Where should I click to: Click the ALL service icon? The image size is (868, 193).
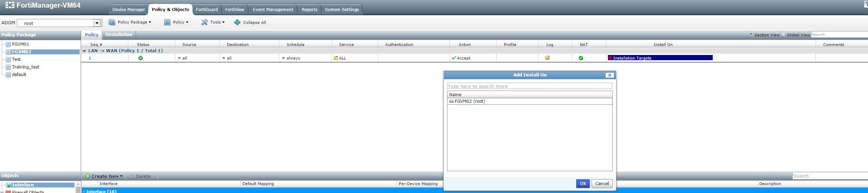click(x=336, y=58)
